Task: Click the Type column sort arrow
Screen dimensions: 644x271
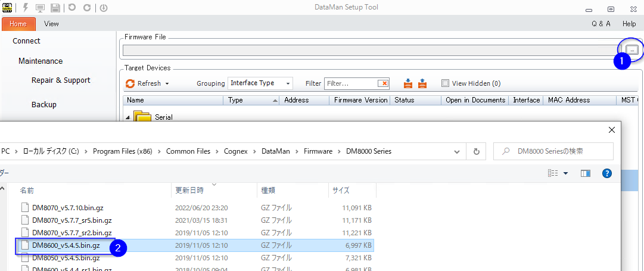Action: pos(275,100)
